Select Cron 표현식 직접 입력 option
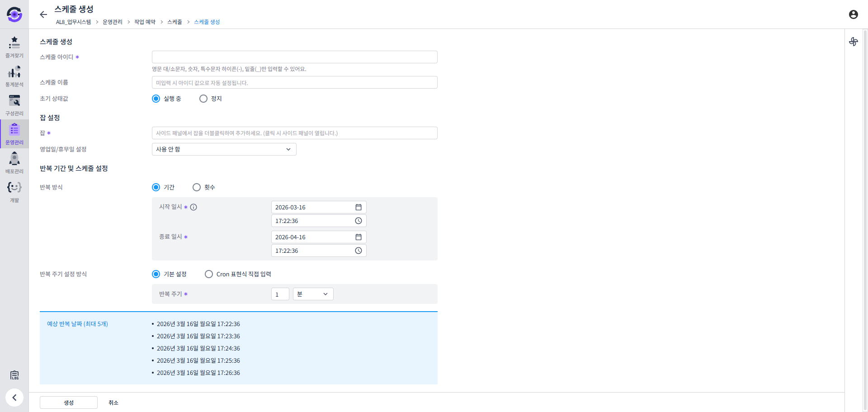Screen dimensions: 868x412 click(209, 274)
